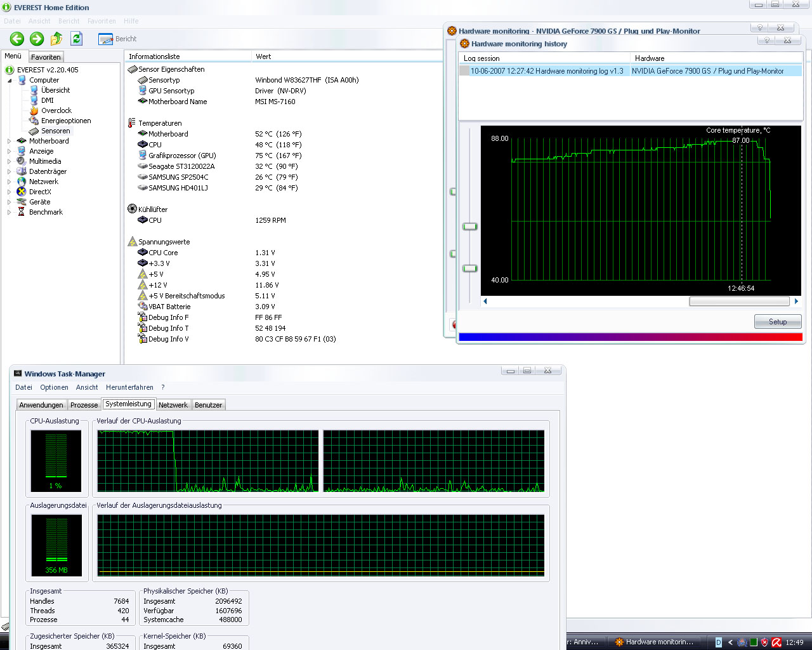Click the Datenträger disk icon
Image resolution: width=812 pixels, height=650 pixels.
coord(22,171)
